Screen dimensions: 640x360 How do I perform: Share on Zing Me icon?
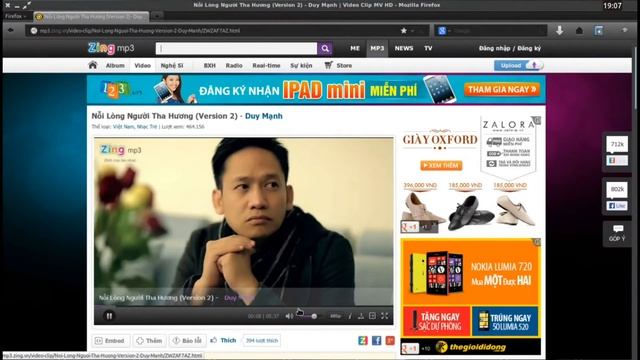pyautogui.click(x=363, y=340)
